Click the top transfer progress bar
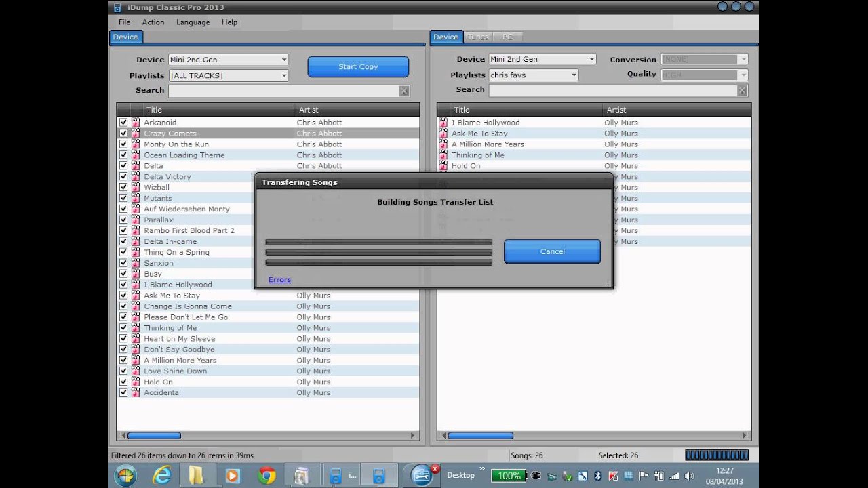868x488 pixels. 378,242
